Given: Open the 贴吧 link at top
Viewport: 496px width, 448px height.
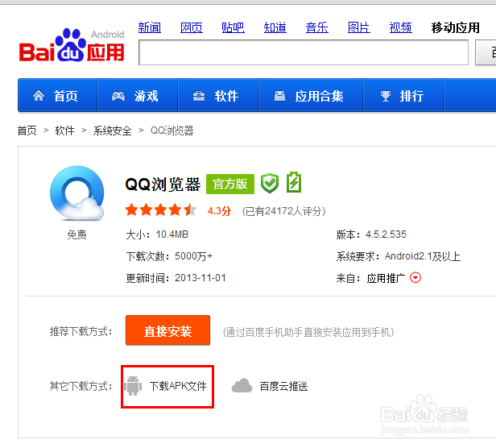Looking at the screenshot, I should (234, 27).
